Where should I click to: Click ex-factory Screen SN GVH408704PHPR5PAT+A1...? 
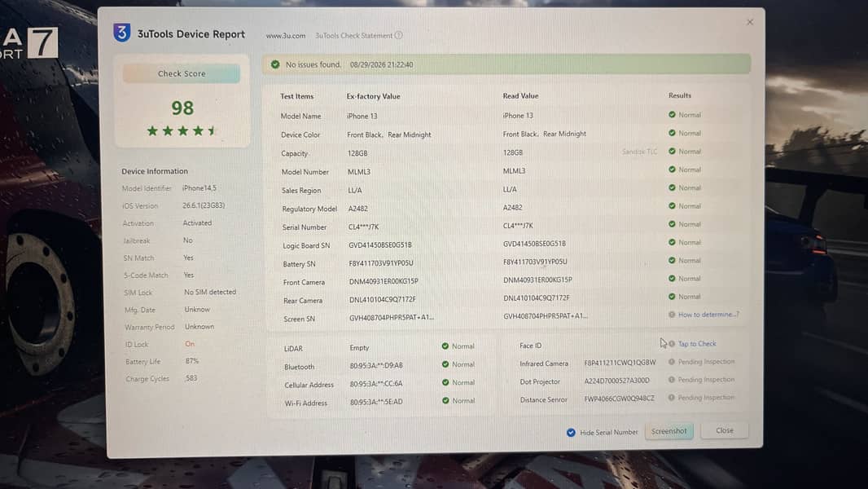coord(392,318)
